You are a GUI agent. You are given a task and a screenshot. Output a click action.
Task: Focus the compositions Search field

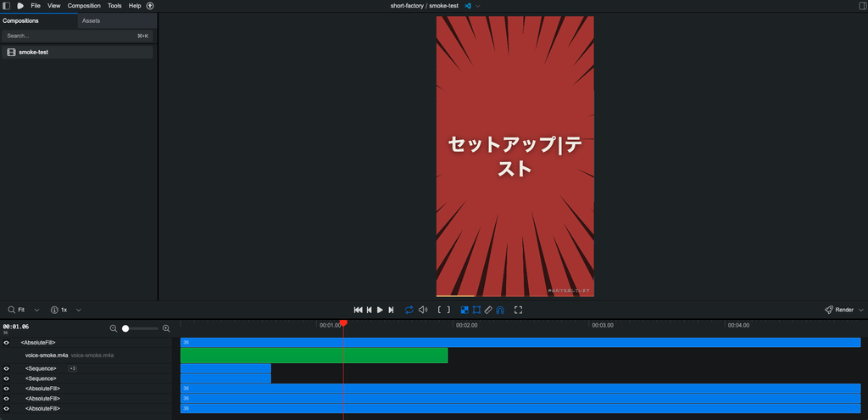(x=77, y=36)
